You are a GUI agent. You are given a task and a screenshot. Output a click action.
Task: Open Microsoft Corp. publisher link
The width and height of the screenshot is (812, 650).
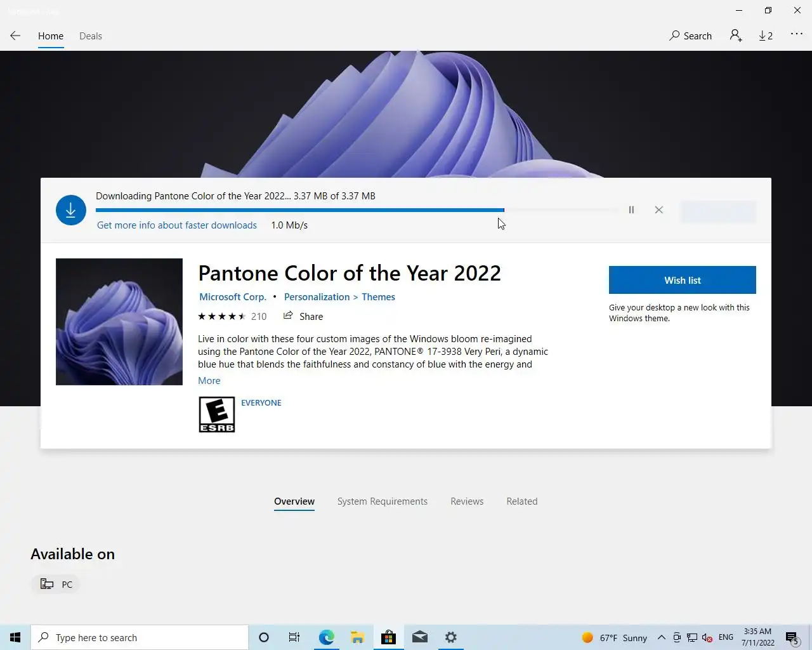[233, 297]
